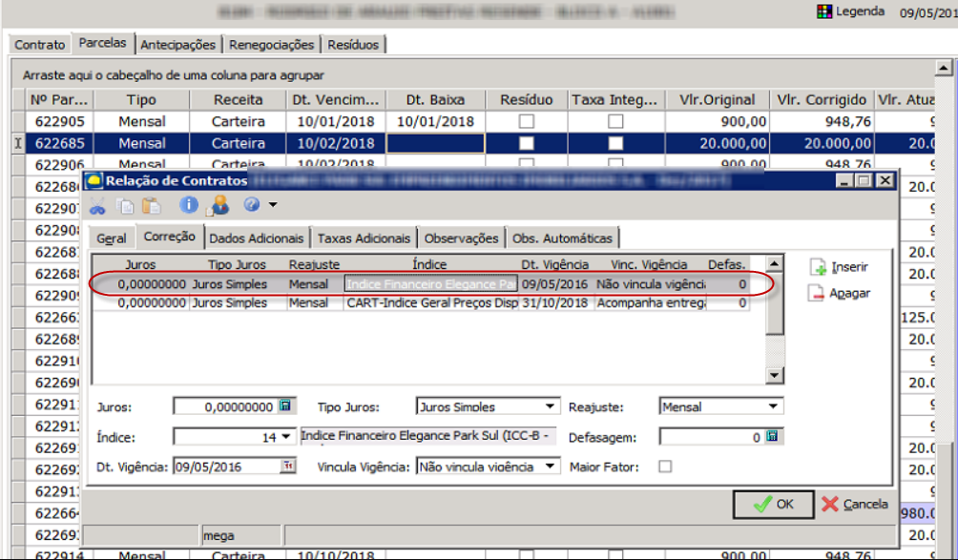Open the Reajuste dropdown
958x560 pixels.
(x=772, y=406)
